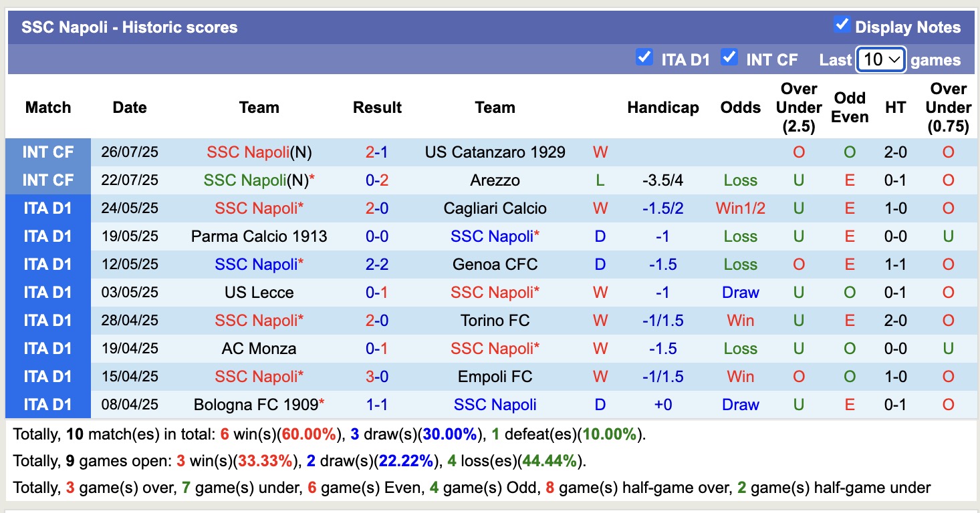Screen dimensions: 980x513
Task: Click the vertical scrollbar on the right
Action: pos(975,256)
